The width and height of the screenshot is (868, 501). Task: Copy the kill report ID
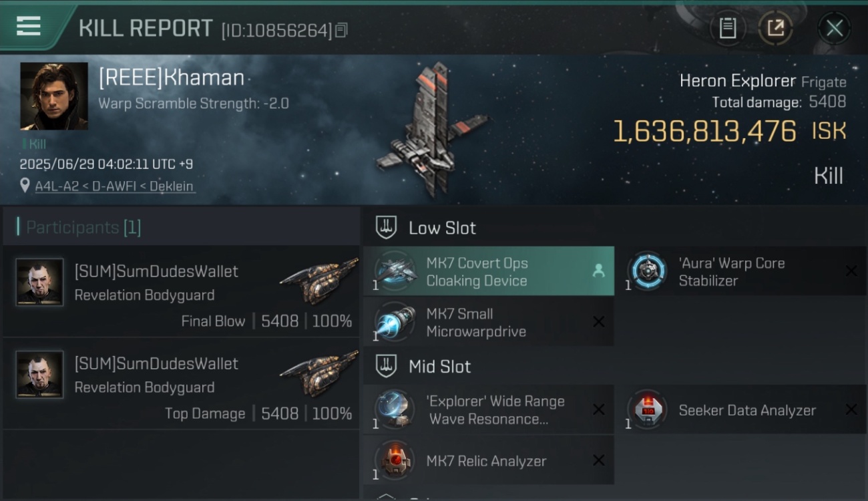pos(341,30)
